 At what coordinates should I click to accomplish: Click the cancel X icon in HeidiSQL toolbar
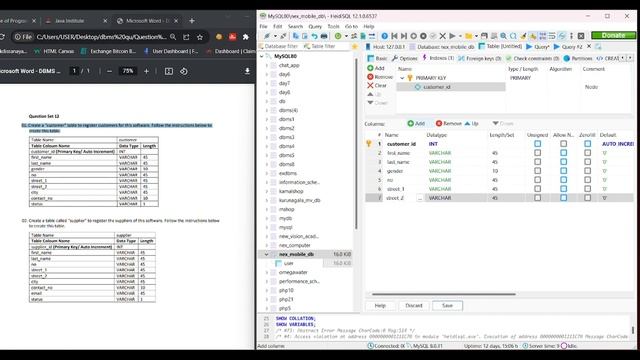tap(442, 36)
